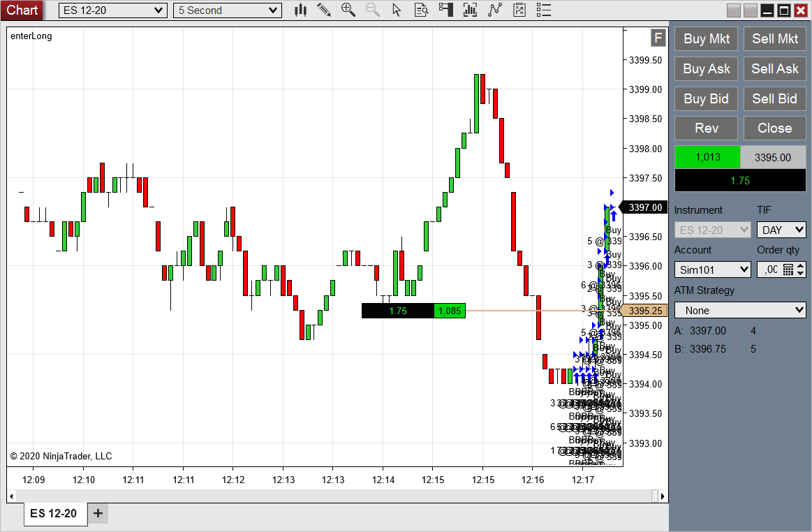This screenshot has height=532, width=812.
Task: Open the properties list icon
Action: coord(544,10)
